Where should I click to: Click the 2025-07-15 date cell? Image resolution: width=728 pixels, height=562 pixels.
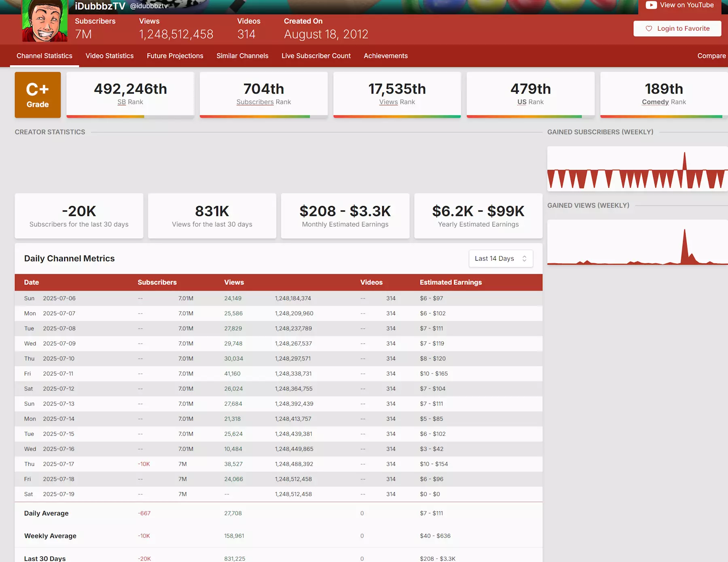(x=59, y=434)
